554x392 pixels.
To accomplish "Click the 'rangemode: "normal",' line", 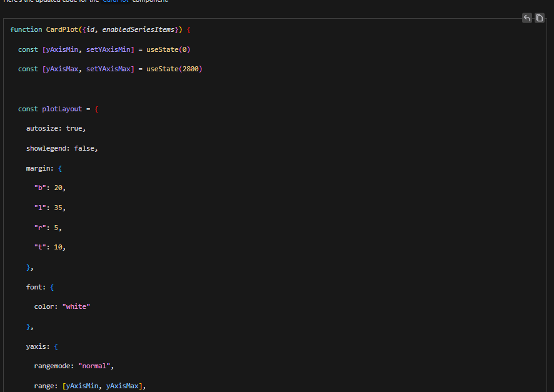I will click(74, 366).
